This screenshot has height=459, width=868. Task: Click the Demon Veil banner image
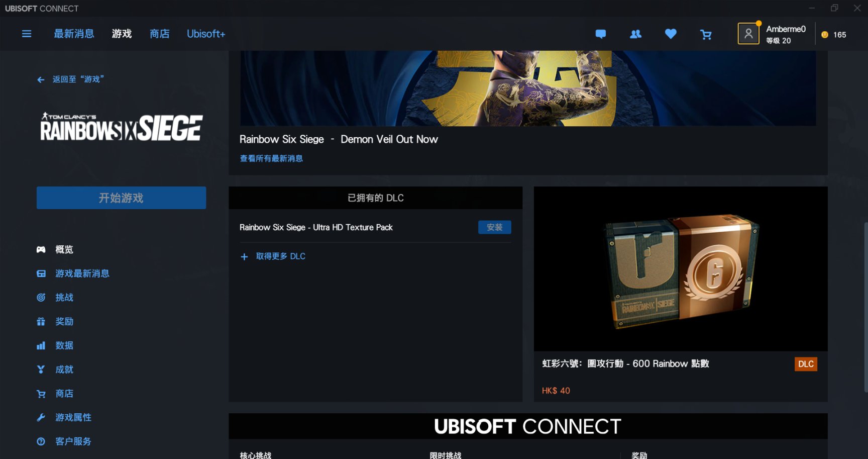pyautogui.click(x=528, y=88)
